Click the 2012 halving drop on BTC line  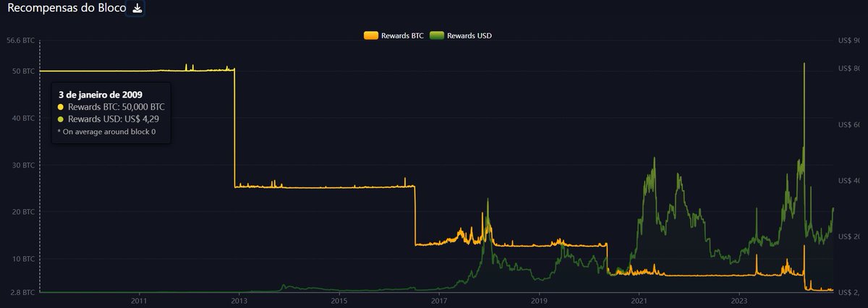click(234, 128)
